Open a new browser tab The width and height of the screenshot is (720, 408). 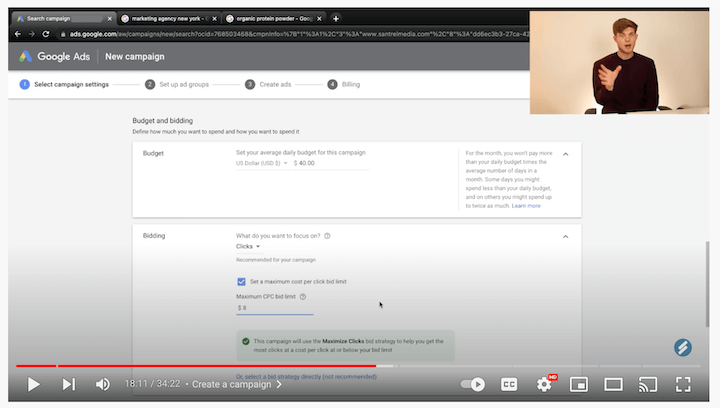336,19
